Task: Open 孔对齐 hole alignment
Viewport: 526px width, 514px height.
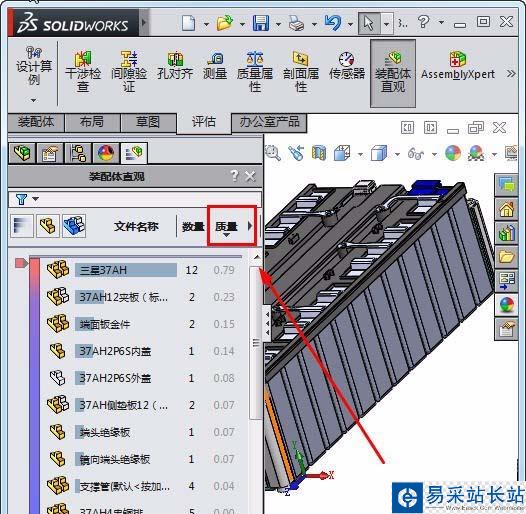Action: tap(175, 66)
